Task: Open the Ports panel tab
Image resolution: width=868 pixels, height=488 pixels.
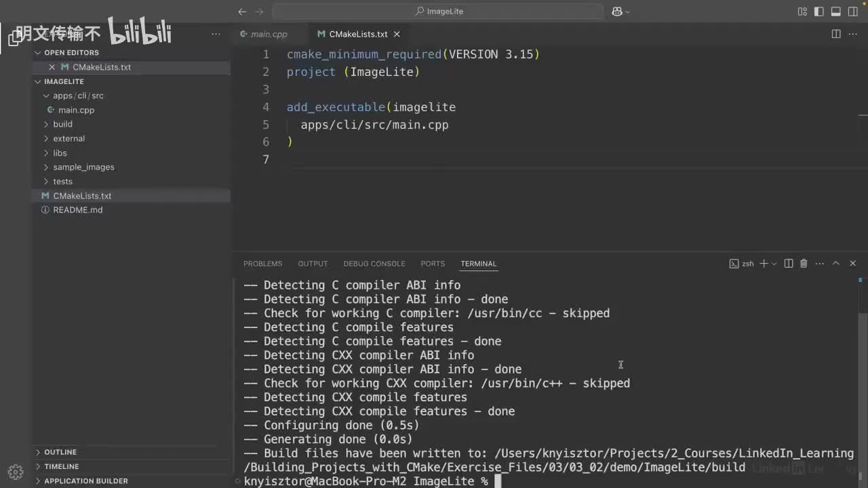Action: tap(433, 264)
